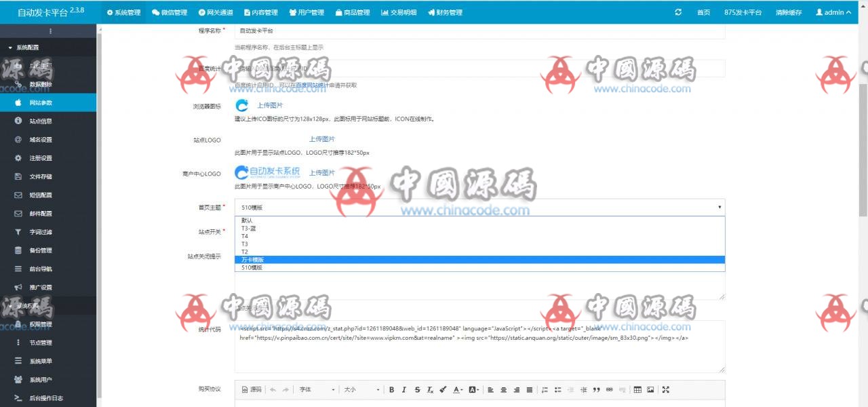The image size is (868, 407).
Task: Toggle source code view (源码) in the editor
Action: pos(252,389)
